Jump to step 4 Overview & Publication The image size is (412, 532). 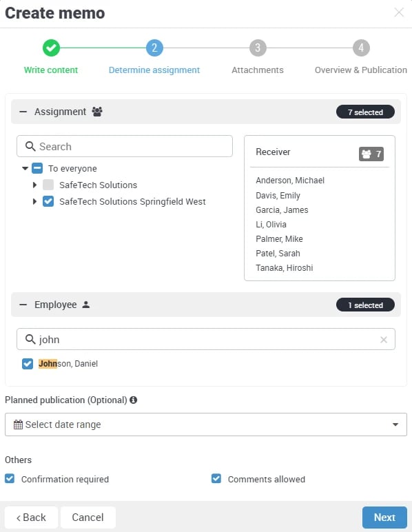click(361, 48)
